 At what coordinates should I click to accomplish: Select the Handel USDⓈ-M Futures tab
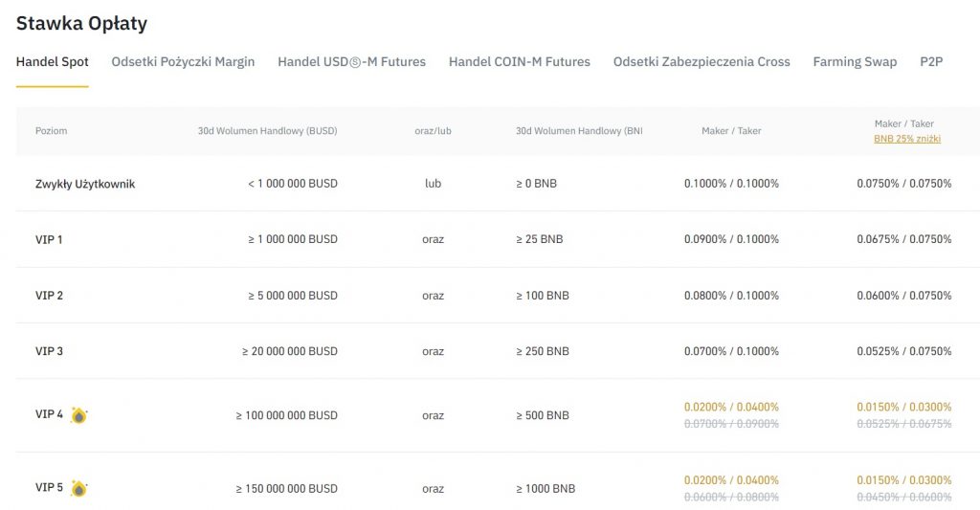coord(351,61)
